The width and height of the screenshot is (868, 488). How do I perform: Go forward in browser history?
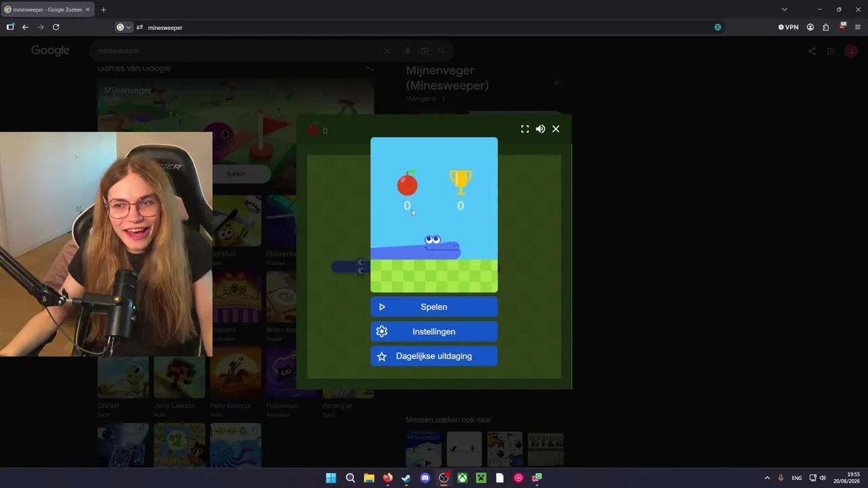tap(41, 27)
